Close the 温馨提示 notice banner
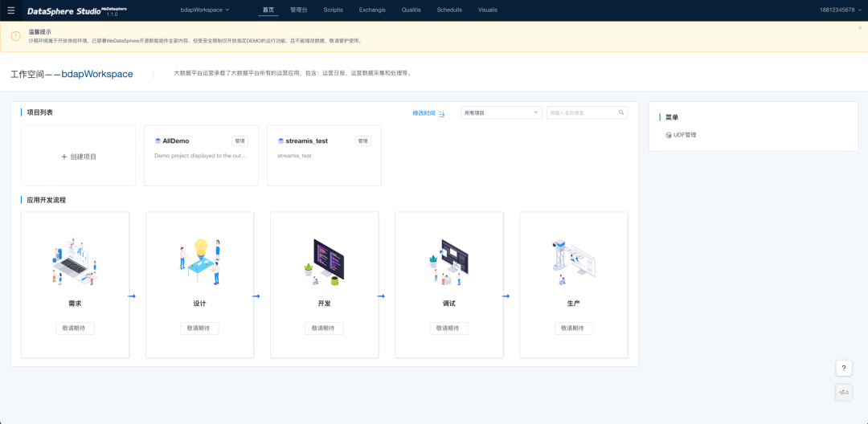This screenshot has height=424, width=868. point(860,28)
